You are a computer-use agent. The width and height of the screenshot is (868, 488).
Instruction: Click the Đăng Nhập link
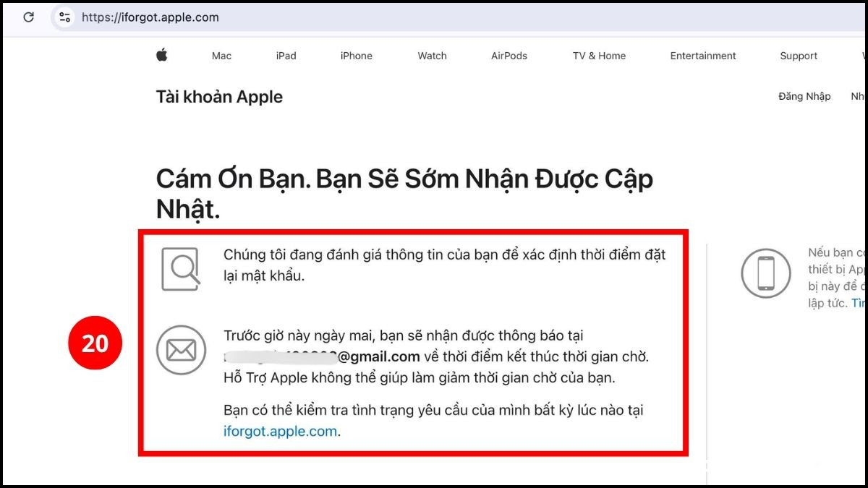804,96
